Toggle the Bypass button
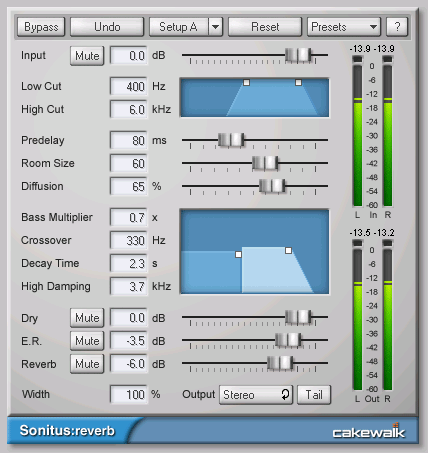Screen dimensions: 428x453 coord(41,27)
